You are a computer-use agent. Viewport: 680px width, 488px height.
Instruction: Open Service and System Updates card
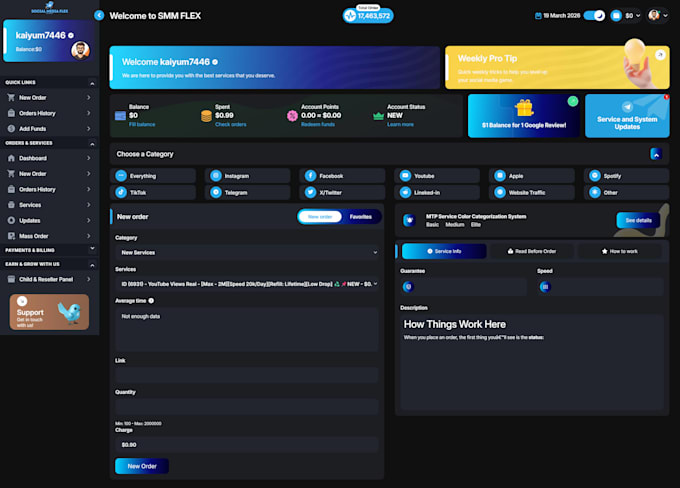click(x=627, y=116)
